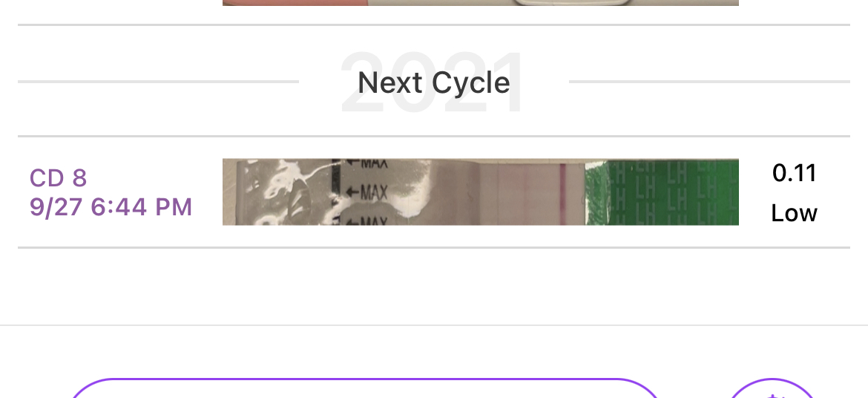Select the 'Next Cycle' divider label
The width and height of the screenshot is (868, 398).
(x=433, y=82)
